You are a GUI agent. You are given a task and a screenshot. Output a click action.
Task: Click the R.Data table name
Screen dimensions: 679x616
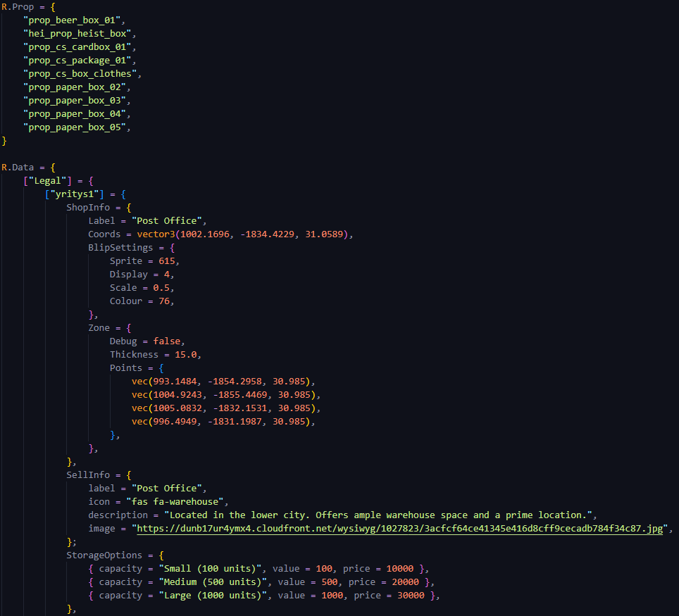point(18,168)
